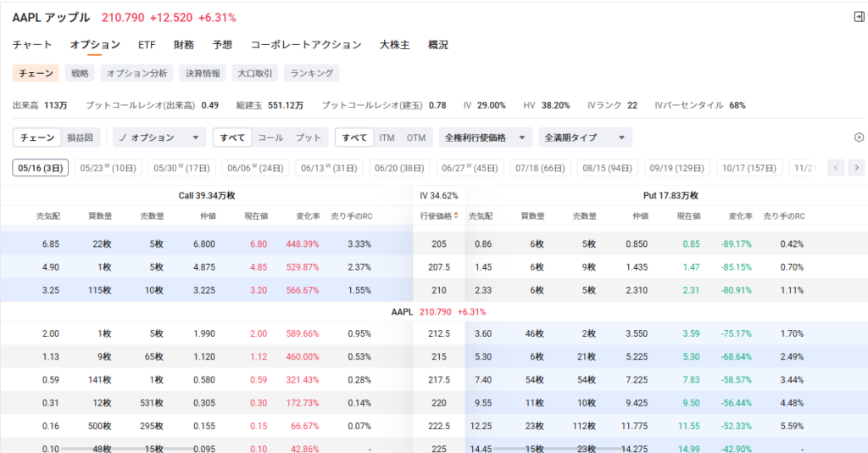Show only ITM options
The height and width of the screenshot is (453, 868).
(387, 137)
